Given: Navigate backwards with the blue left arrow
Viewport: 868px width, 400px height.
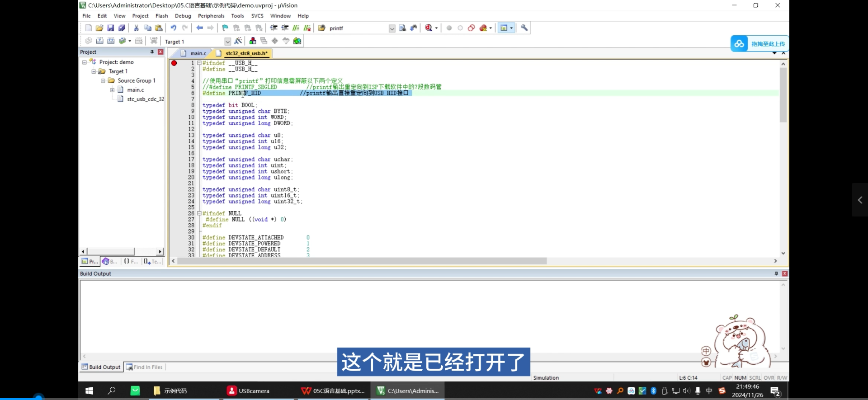Looking at the screenshot, I should [x=199, y=28].
